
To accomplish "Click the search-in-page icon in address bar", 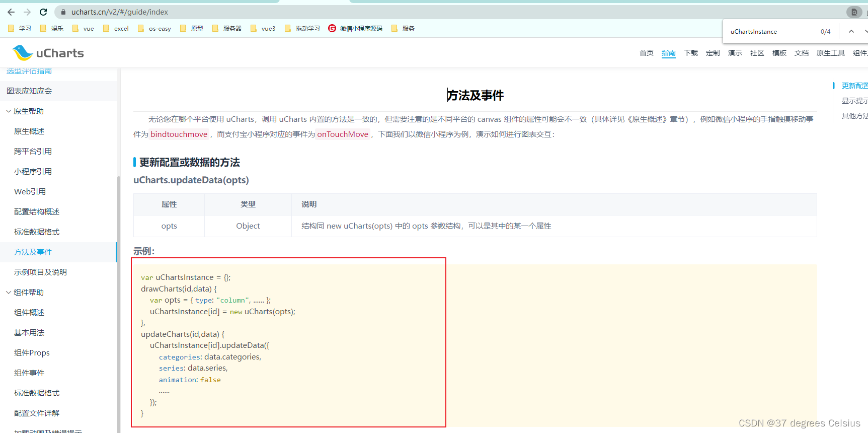I will [854, 12].
